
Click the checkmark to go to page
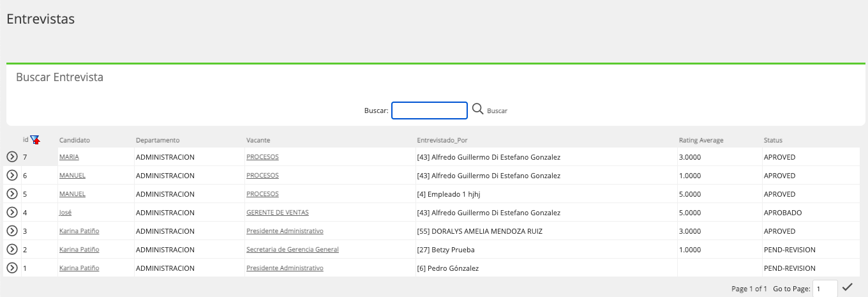pos(848,287)
